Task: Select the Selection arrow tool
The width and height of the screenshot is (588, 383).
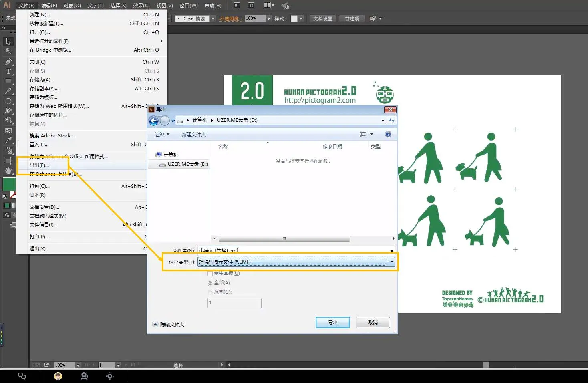Action: tap(8, 42)
